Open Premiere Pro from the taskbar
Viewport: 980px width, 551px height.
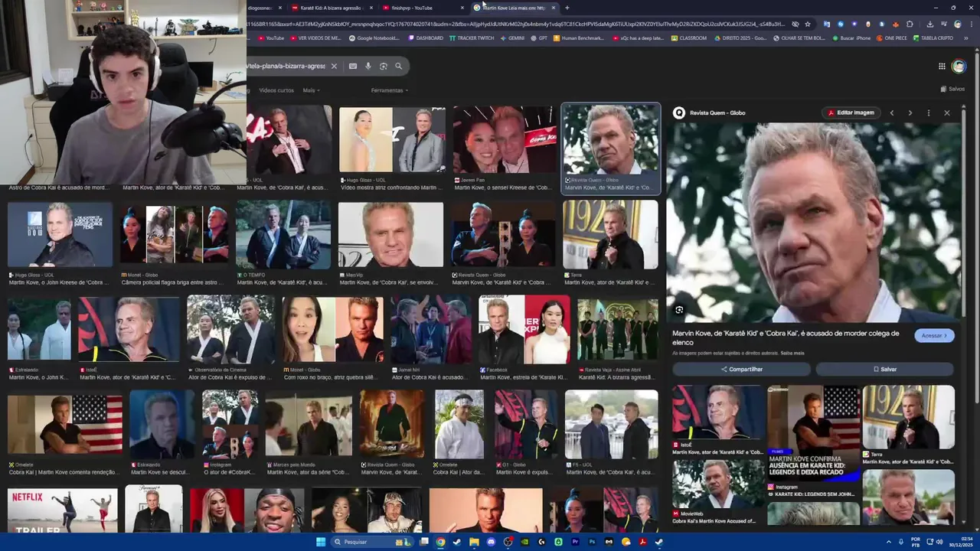575,542
